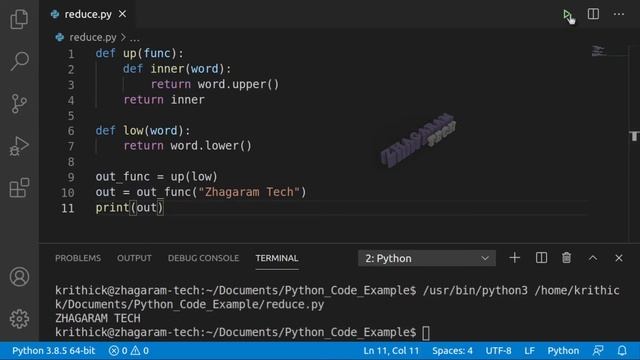Viewport: 640px width, 360px height.
Task: Click on 'def up(func):' code line
Action: click(140, 53)
